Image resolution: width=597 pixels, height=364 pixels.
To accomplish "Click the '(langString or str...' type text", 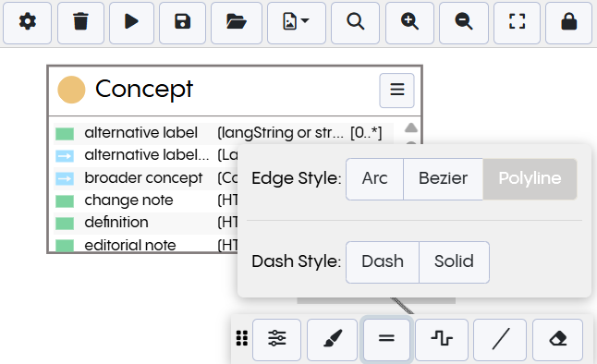I will pos(280,133).
